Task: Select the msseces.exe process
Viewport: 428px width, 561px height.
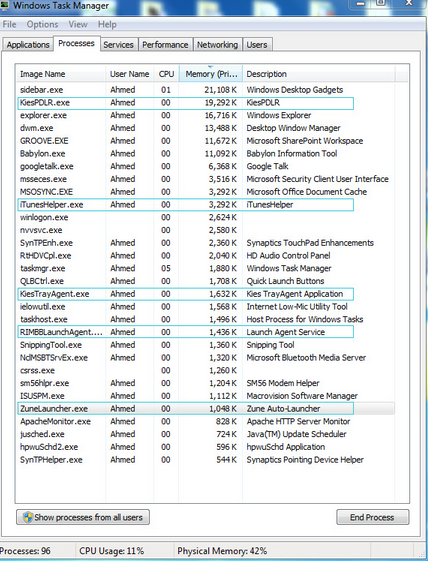Action: pyautogui.click(x=205, y=179)
